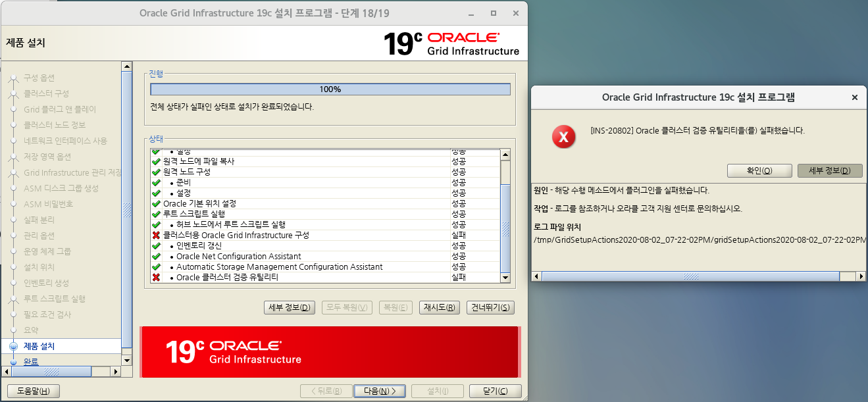868x402 pixels.
Task: Click the red error icon in INS-20802 dialog
Action: [x=563, y=136]
